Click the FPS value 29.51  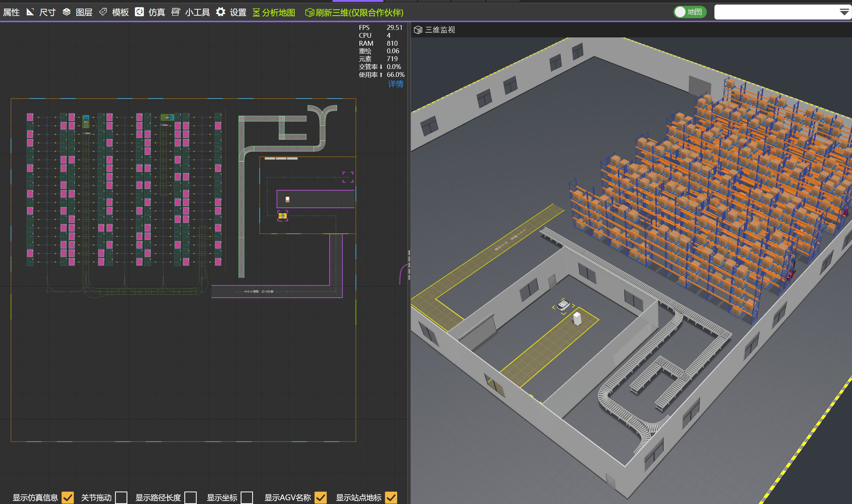(394, 27)
